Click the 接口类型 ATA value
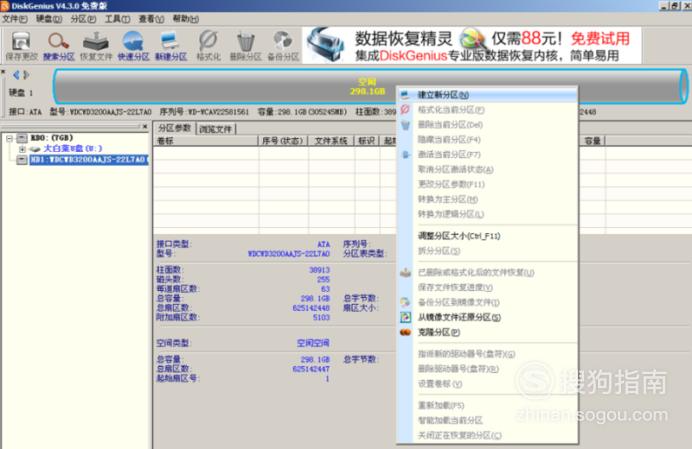 click(323, 244)
